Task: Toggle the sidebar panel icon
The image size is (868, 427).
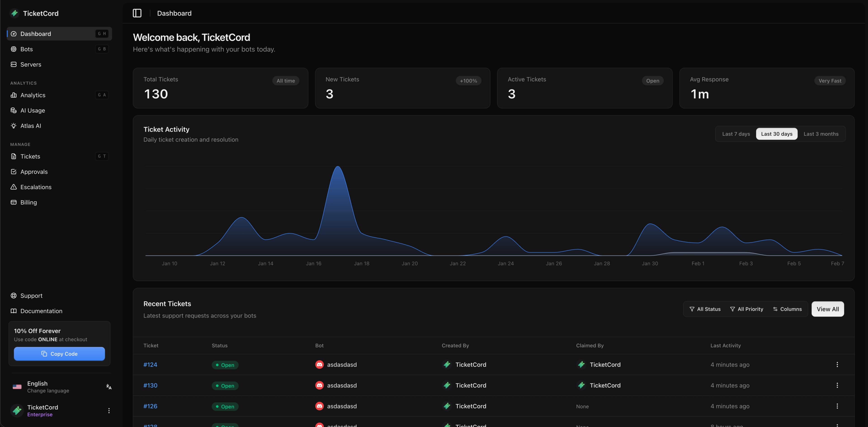Action: (137, 13)
